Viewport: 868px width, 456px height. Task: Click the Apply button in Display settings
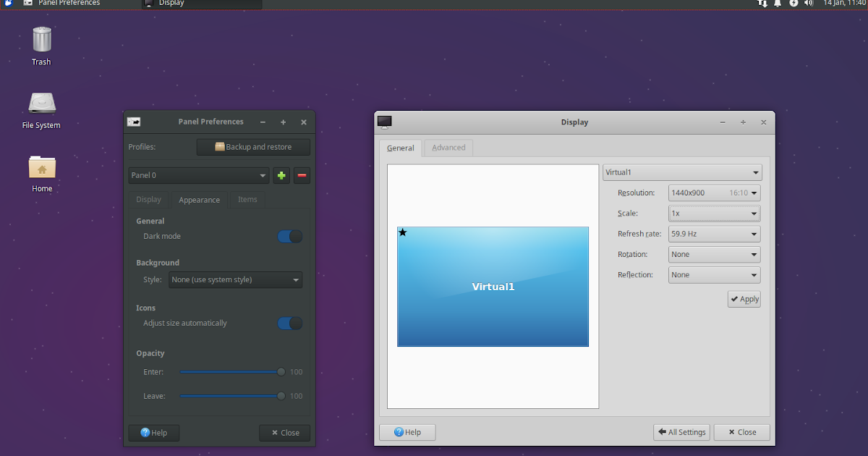click(x=744, y=298)
